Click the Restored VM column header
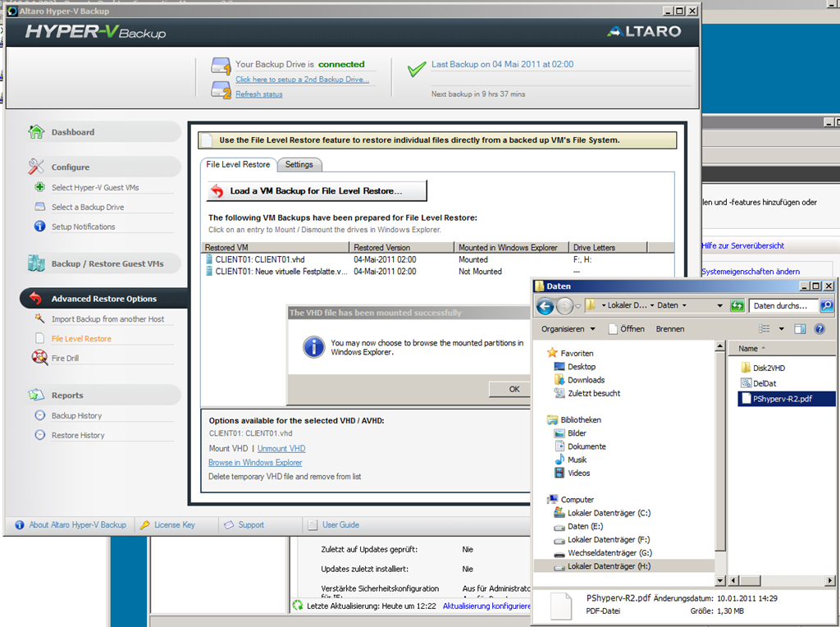The width and height of the screenshot is (840, 627). (x=276, y=248)
